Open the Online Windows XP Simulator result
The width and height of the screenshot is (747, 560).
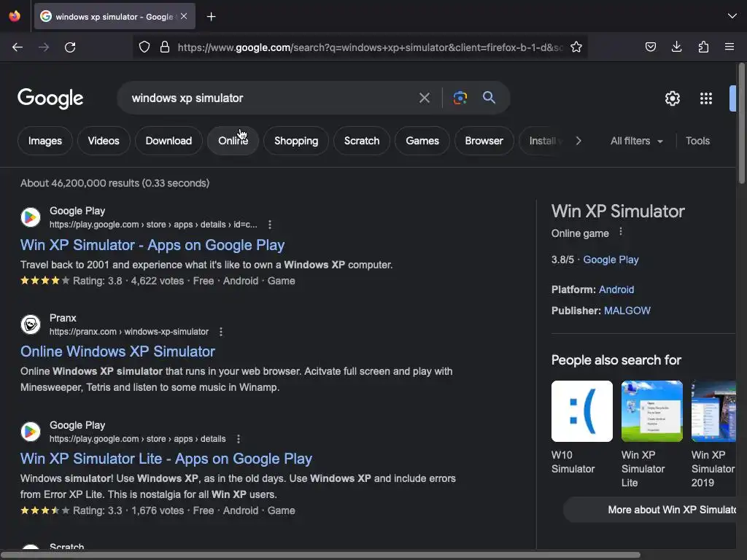click(117, 351)
